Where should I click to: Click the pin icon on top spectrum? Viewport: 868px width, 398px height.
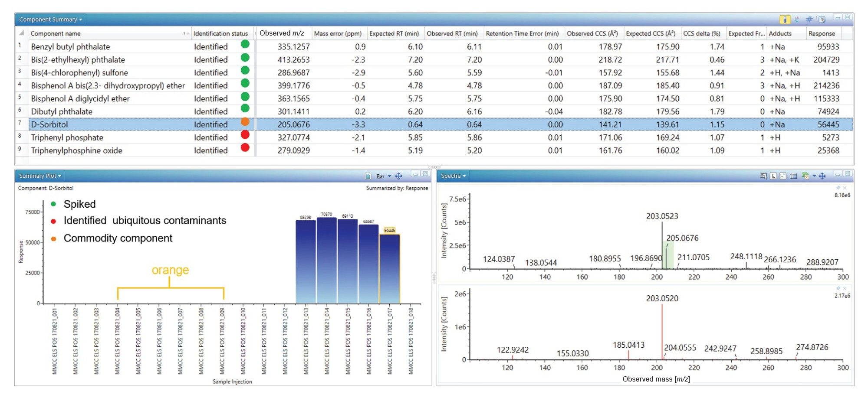pyautogui.click(x=838, y=188)
